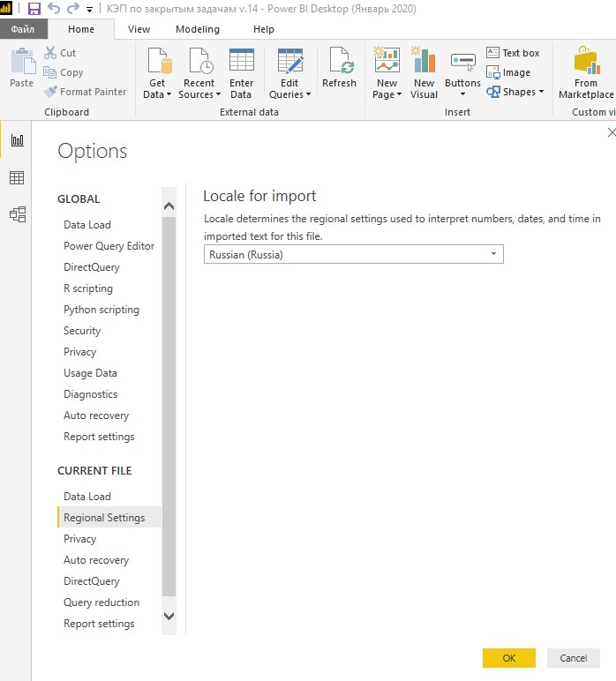Click the options list scrollbar thumb
The image size is (616, 681).
(x=169, y=406)
